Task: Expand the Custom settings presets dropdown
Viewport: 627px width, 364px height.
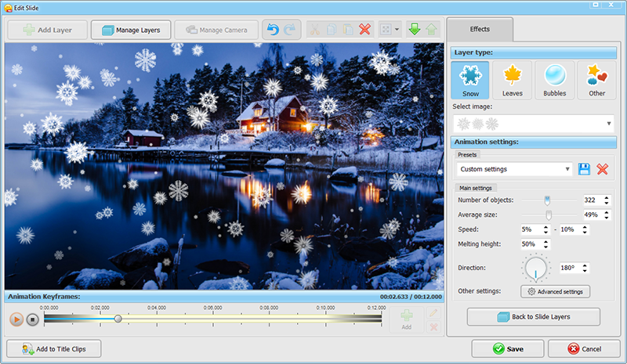Action: click(x=515, y=169)
